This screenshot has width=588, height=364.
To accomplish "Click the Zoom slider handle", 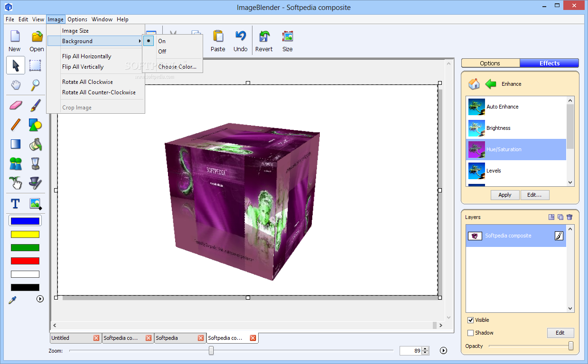I will click(211, 350).
